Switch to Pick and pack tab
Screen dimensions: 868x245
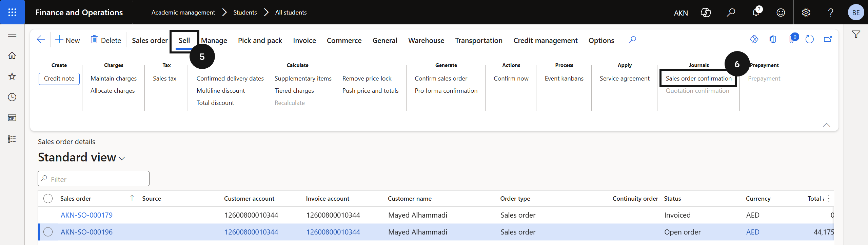[260, 40]
